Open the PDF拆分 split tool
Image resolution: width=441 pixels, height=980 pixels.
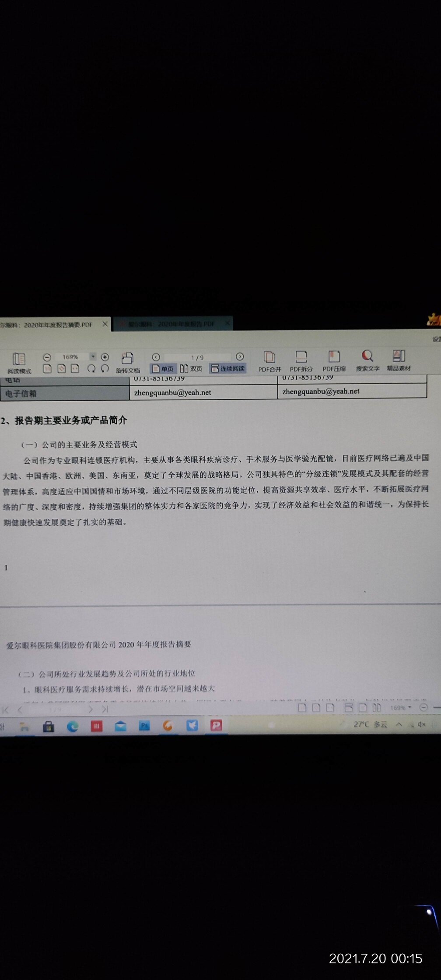click(301, 361)
